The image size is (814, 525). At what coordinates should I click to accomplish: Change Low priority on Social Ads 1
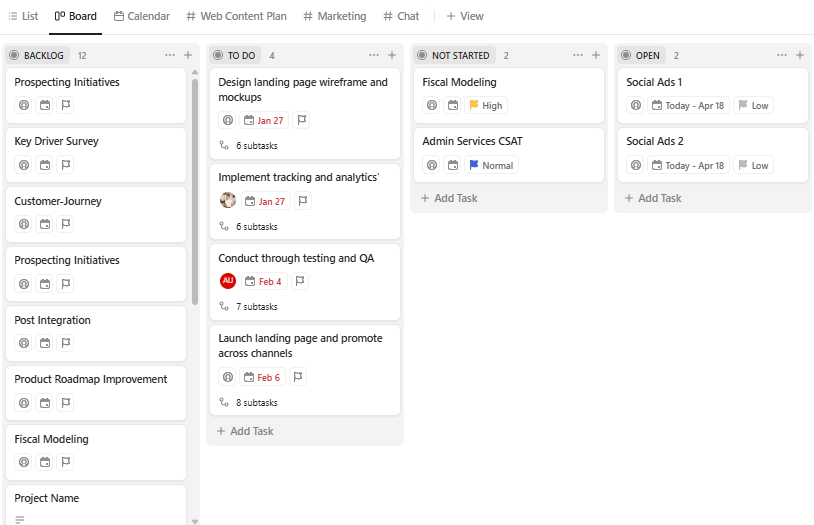(753, 105)
